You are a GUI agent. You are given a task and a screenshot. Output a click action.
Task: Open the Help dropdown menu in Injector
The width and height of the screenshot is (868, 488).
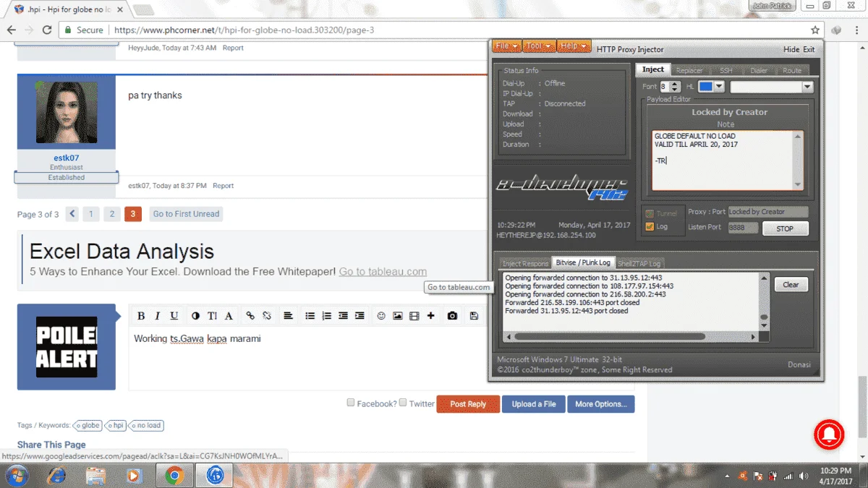574,46
